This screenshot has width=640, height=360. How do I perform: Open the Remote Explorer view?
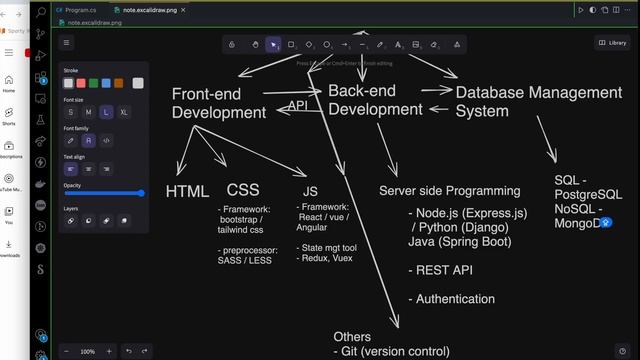click(40, 98)
